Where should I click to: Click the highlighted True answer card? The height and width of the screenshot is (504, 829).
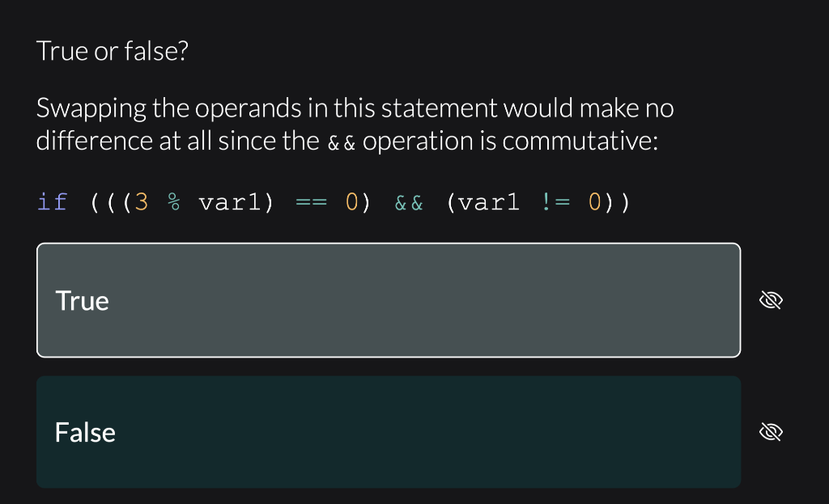tap(389, 299)
